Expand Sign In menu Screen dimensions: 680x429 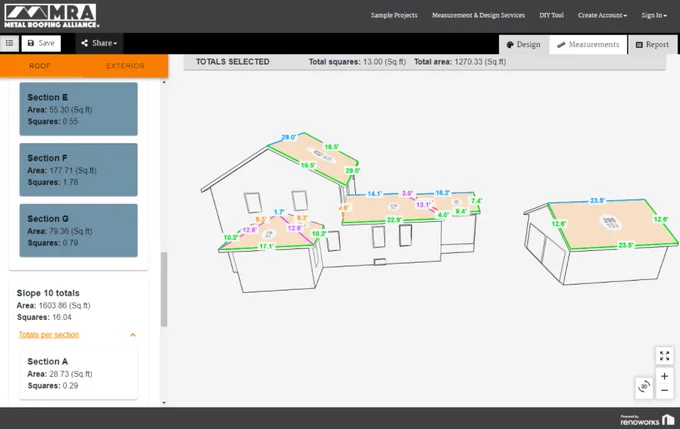coord(654,15)
